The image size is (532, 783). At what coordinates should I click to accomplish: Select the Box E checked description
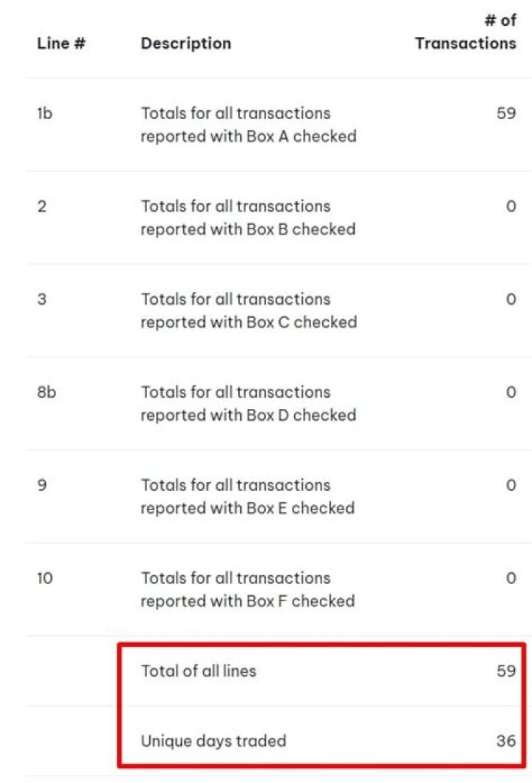pos(248,496)
